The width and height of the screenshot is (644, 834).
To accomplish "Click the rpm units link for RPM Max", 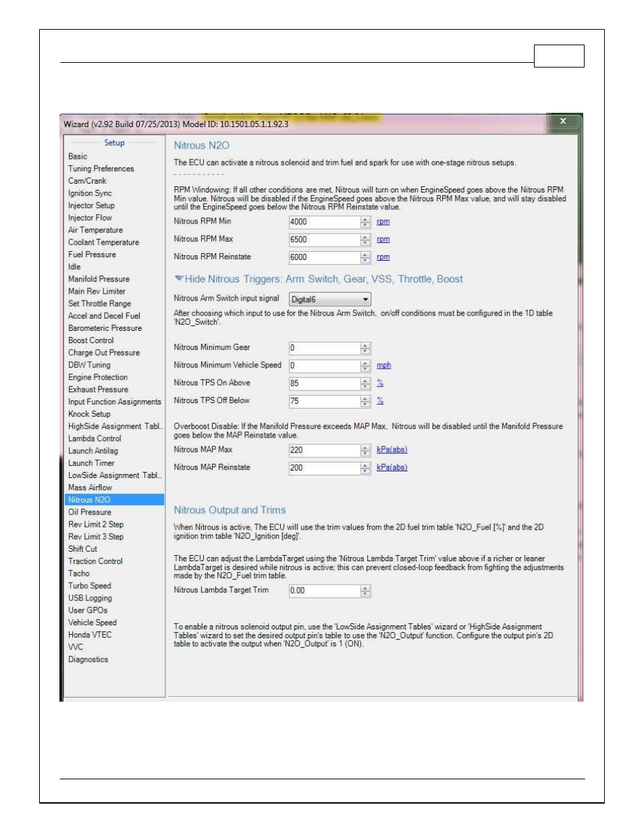I will (x=383, y=240).
